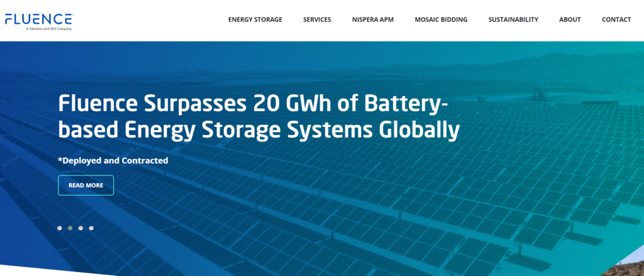Select the second carousel slide dot
Viewport: 644px width, 276px height.
pos(70,228)
